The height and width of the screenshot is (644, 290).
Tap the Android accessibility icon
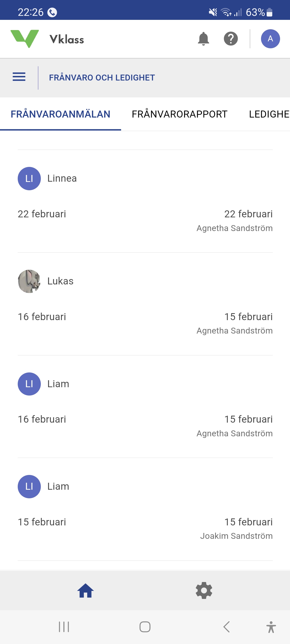[271, 627]
